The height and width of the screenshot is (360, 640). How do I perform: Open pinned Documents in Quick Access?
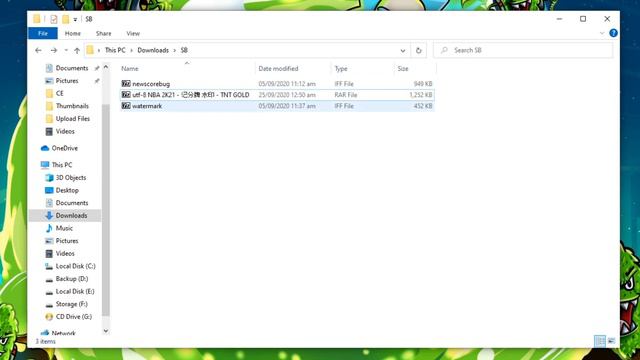tap(72, 68)
